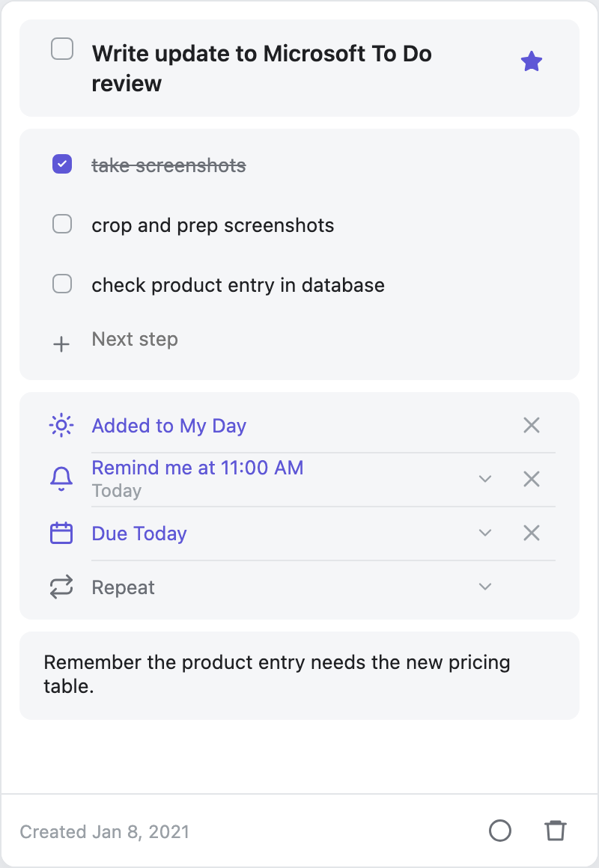Expand the Repeat options chevron
Viewport: 599px width, 868px height.
click(x=485, y=587)
